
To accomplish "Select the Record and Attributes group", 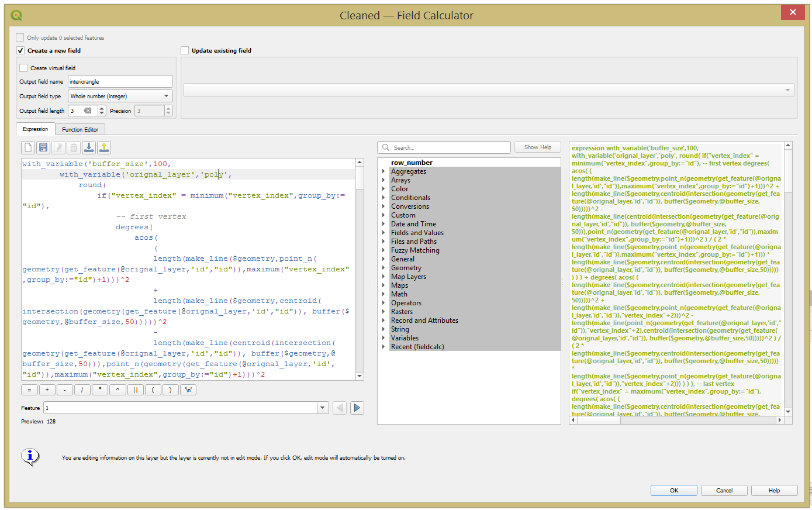I will pyautogui.click(x=424, y=321).
